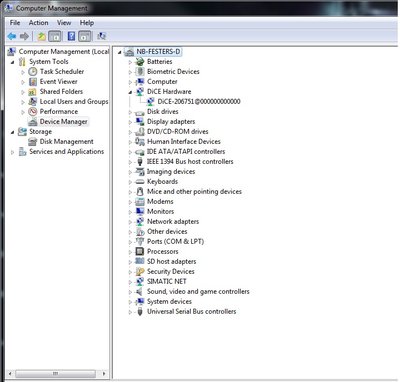
Task: Click the Up one level folder icon
Action: coord(41,36)
